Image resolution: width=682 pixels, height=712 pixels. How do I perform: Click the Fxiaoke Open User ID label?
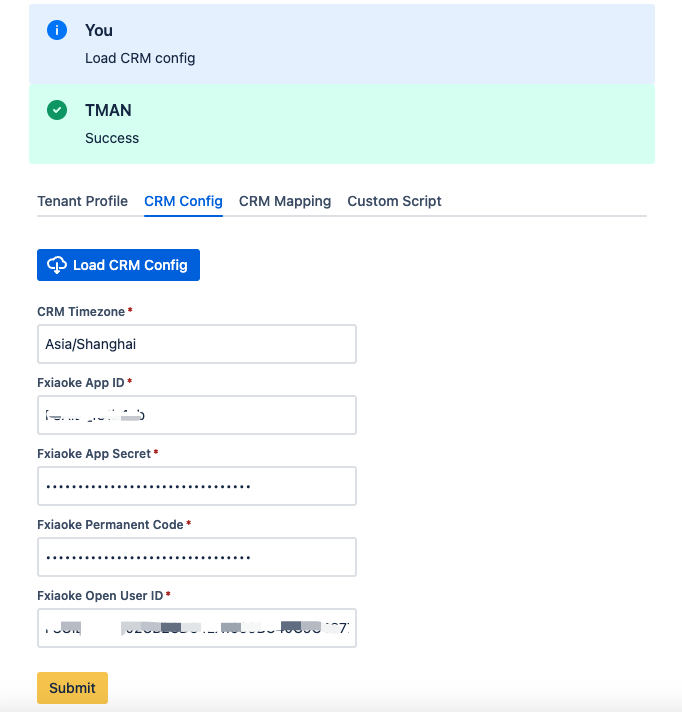click(100, 595)
